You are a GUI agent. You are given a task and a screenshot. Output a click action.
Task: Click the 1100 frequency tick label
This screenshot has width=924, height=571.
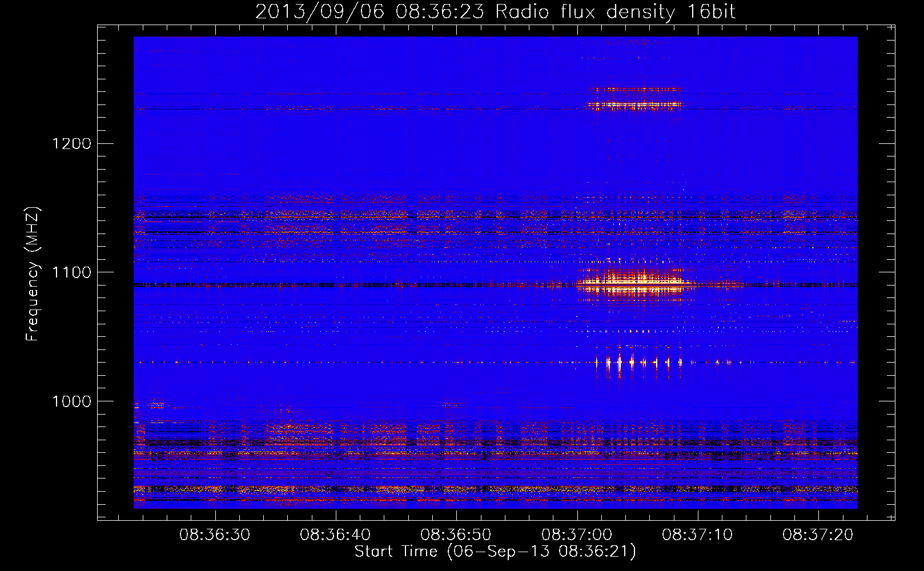coord(71,272)
